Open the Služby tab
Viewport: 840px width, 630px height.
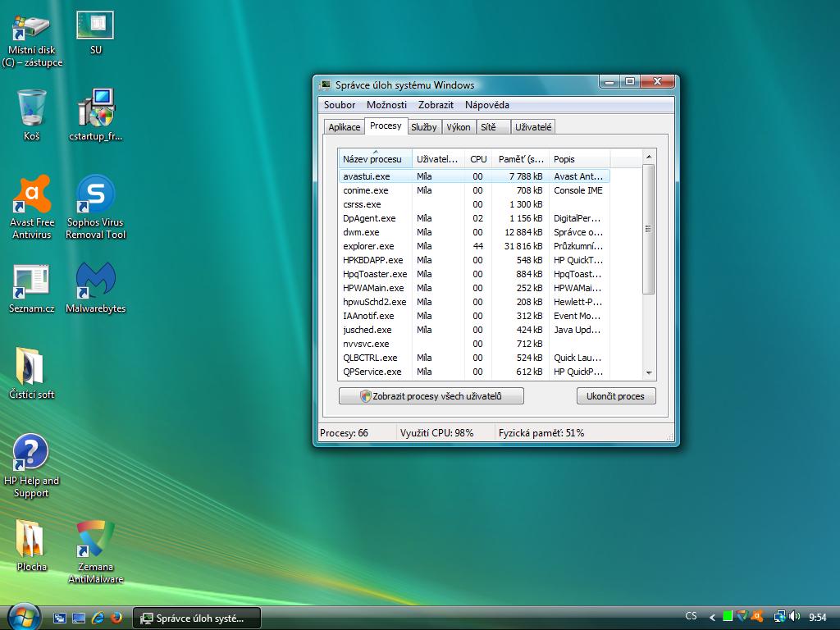(x=424, y=127)
